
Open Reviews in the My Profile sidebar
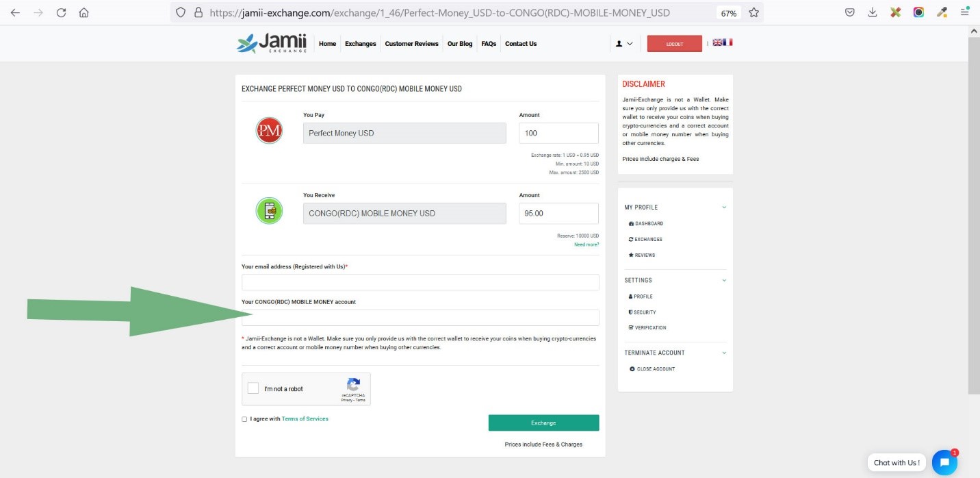642,255
